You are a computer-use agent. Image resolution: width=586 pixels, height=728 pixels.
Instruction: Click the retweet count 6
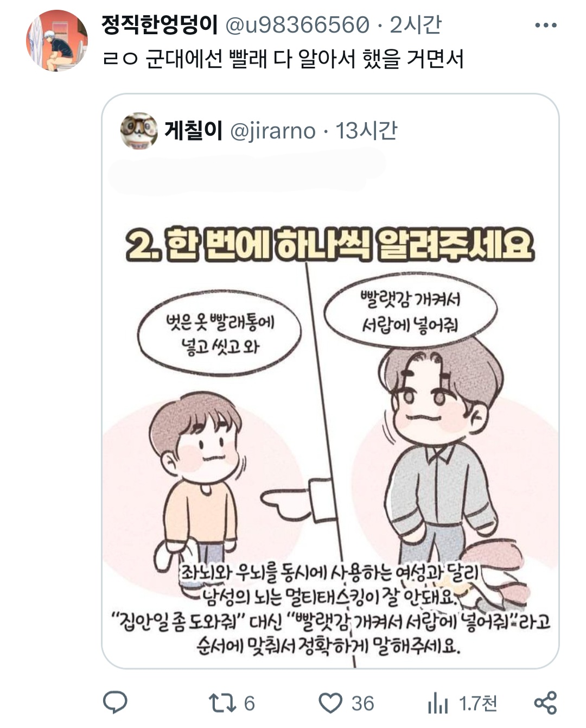[249, 704]
